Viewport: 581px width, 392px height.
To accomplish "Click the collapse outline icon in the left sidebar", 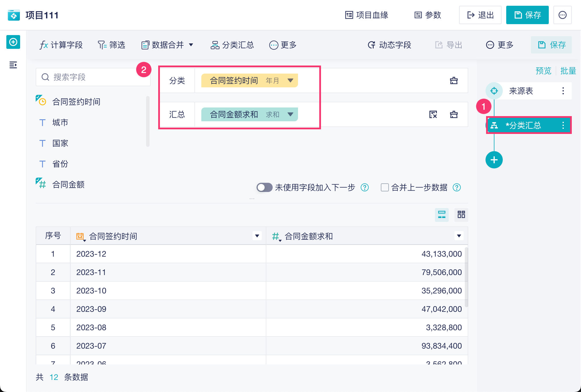I will click(13, 65).
